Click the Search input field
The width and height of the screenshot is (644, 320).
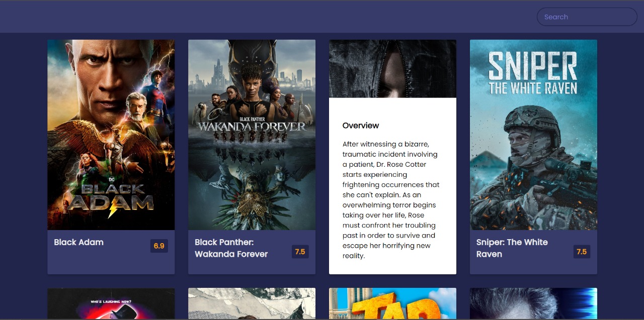tap(587, 17)
